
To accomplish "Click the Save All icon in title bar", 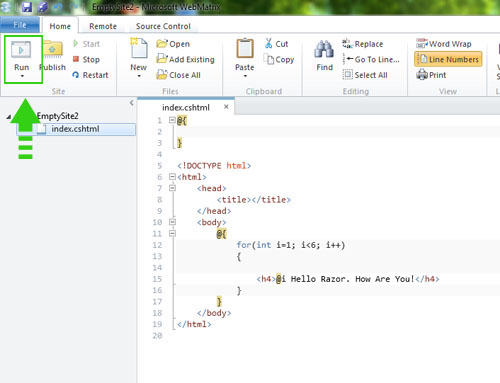I will point(42,7).
